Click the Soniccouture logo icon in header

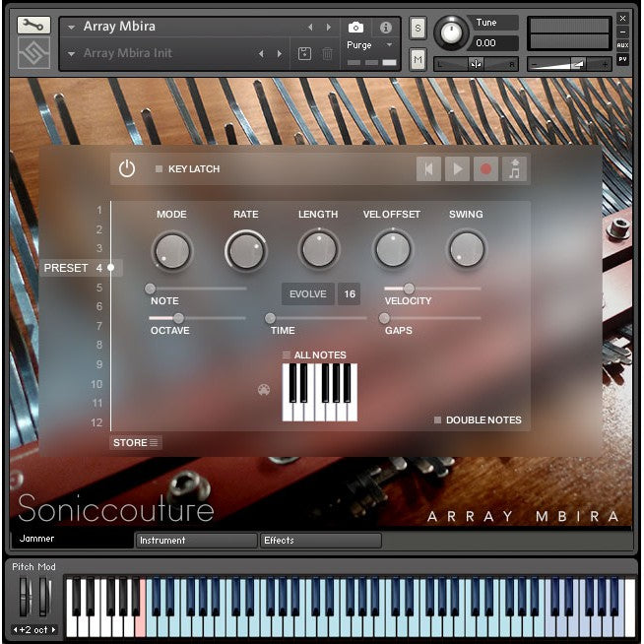33,52
